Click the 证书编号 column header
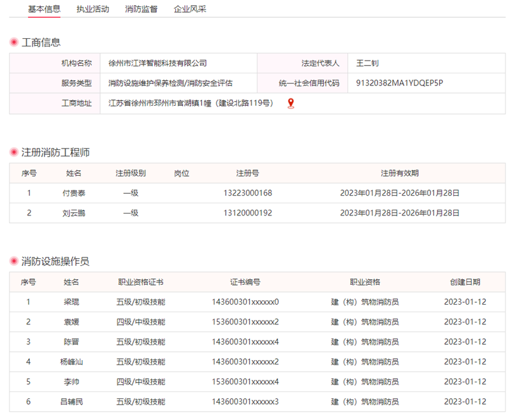Viewport: 510px width, 420px height. [245, 282]
